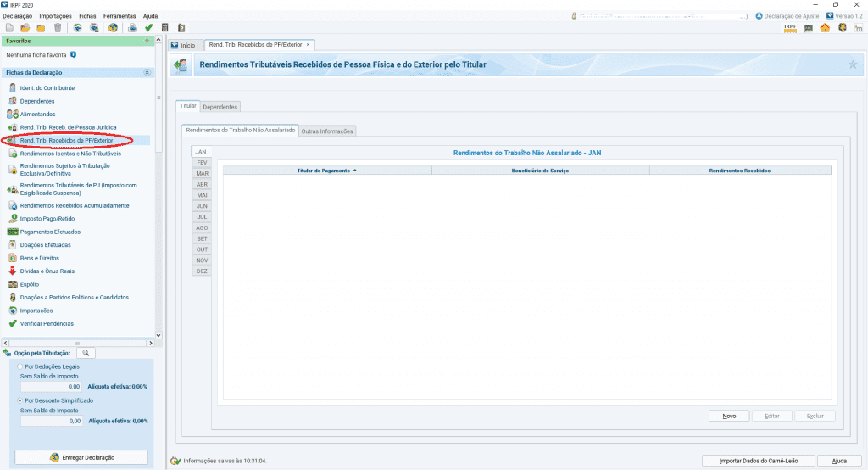Click the Deduções Legais tax value field

pyautogui.click(x=51, y=387)
